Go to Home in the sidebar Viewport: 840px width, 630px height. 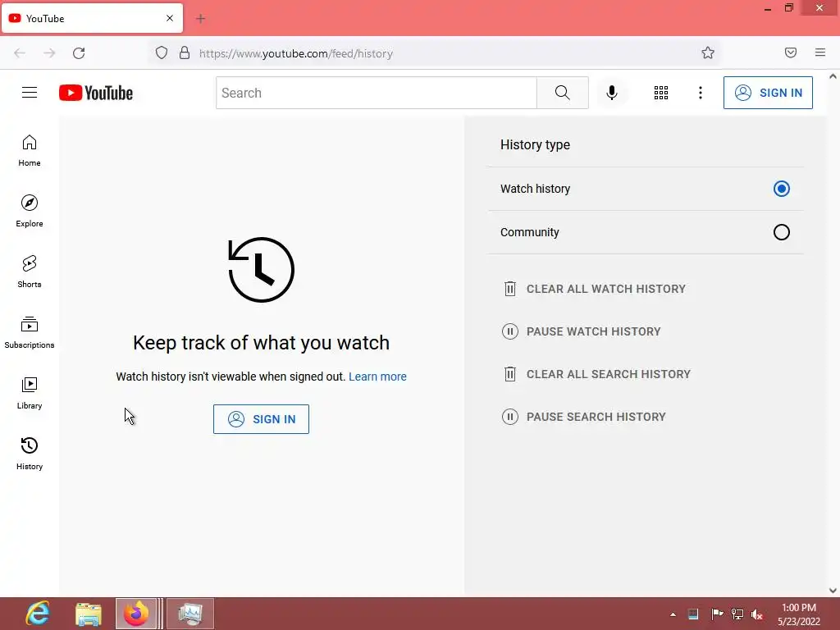pyautogui.click(x=30, y=151)
